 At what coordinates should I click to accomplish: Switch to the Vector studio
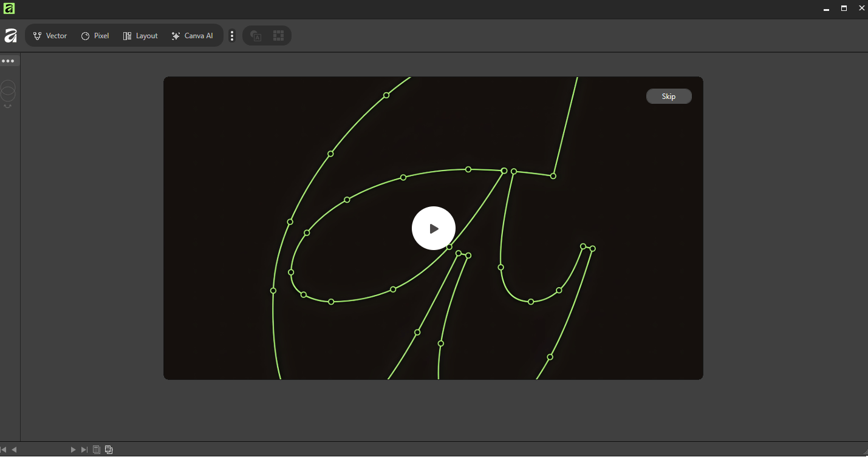pos(50,36)
